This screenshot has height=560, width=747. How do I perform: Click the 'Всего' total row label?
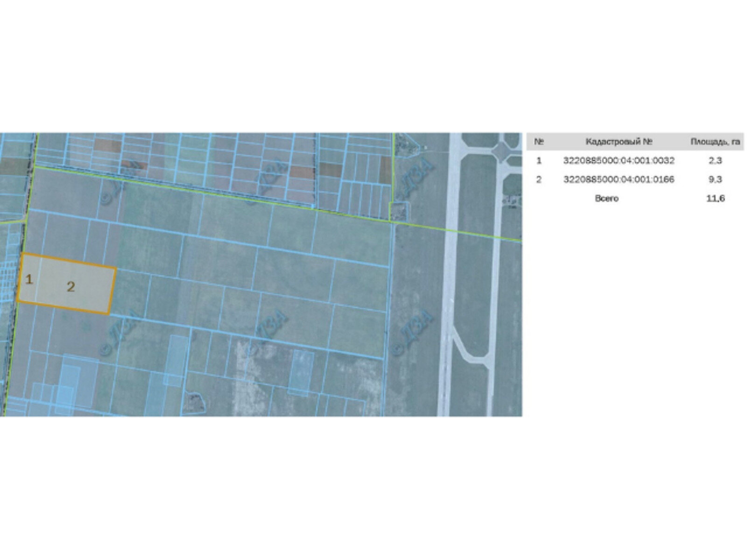click(x=606, y=198)
